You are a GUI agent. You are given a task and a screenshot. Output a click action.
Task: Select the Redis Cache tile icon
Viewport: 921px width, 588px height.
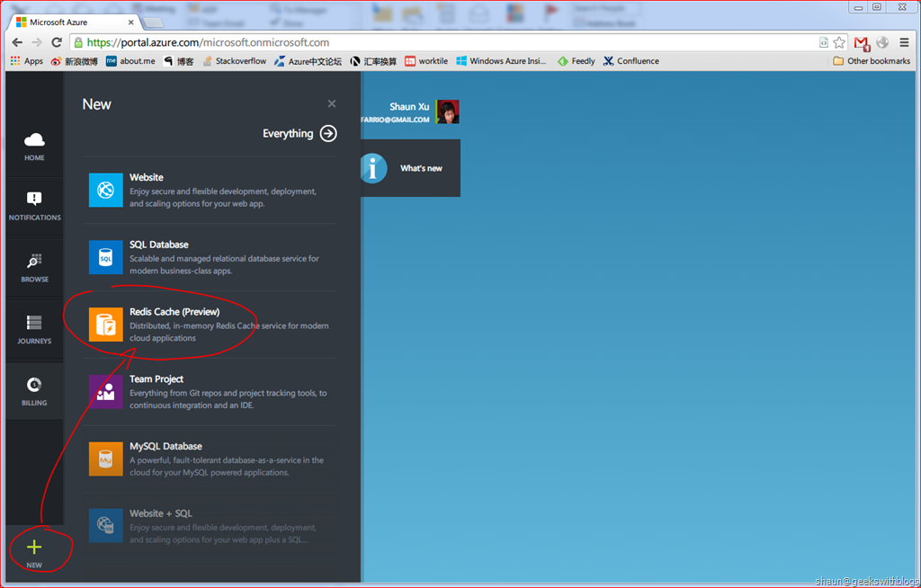coord(106,325)
